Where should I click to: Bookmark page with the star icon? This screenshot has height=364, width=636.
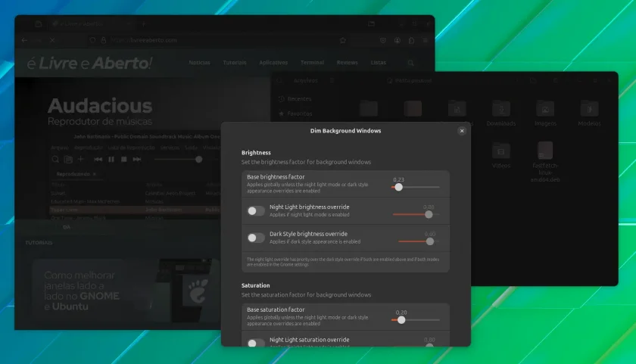[x=343, y=40]
